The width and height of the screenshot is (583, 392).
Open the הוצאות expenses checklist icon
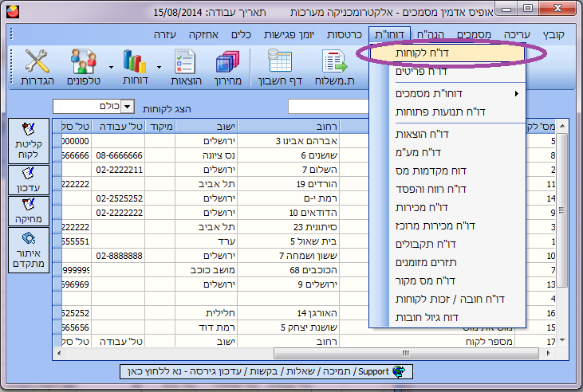(186, 67)
